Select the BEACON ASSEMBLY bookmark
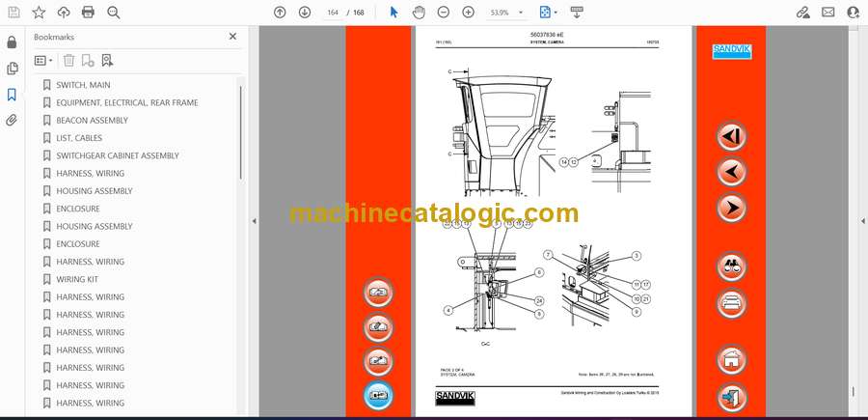The width and height of the screenshot is (868, 420). [92, 121]
